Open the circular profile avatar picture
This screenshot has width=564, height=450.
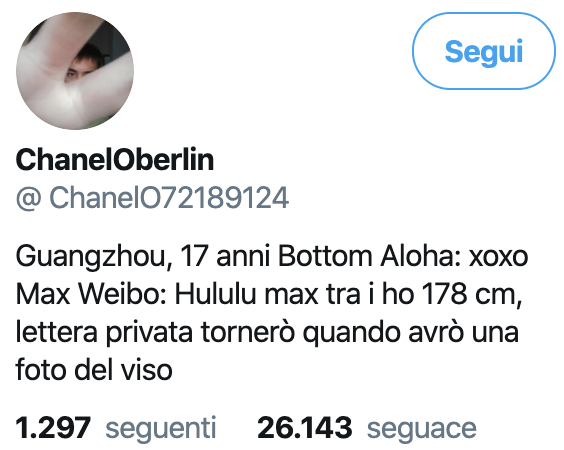(x=75, y=71)
